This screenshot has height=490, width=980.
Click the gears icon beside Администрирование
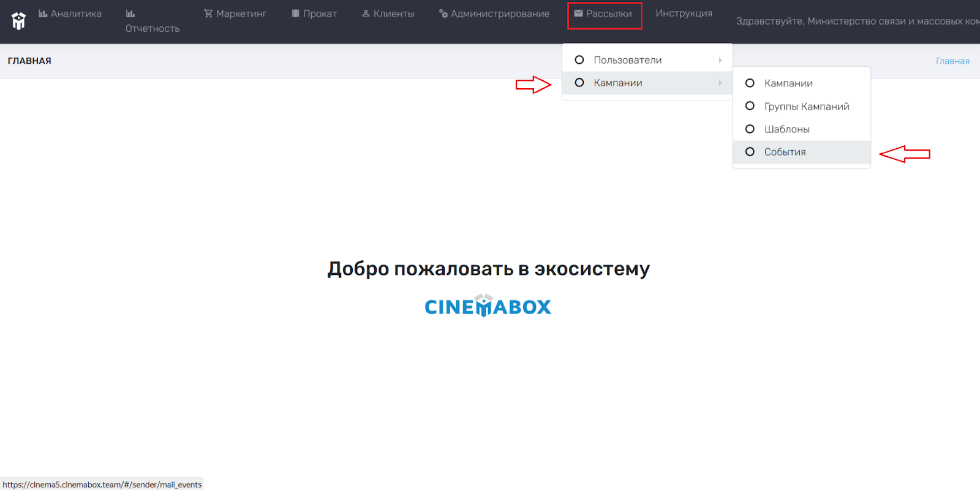tap(443, 13)
